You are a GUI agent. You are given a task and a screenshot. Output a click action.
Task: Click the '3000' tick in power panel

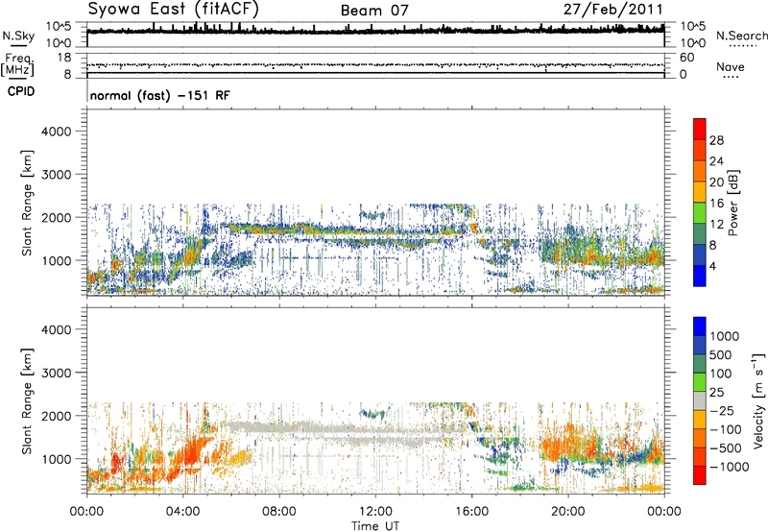[56, 175]
